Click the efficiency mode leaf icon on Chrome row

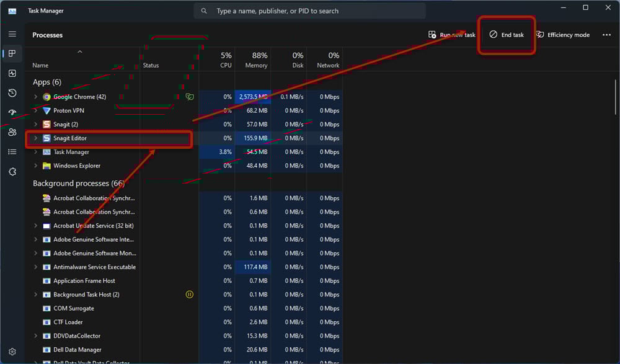coord(190,97)
